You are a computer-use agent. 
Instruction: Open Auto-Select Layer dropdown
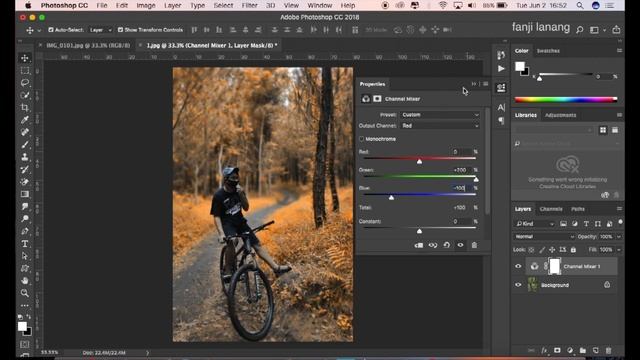coord(100,30)
